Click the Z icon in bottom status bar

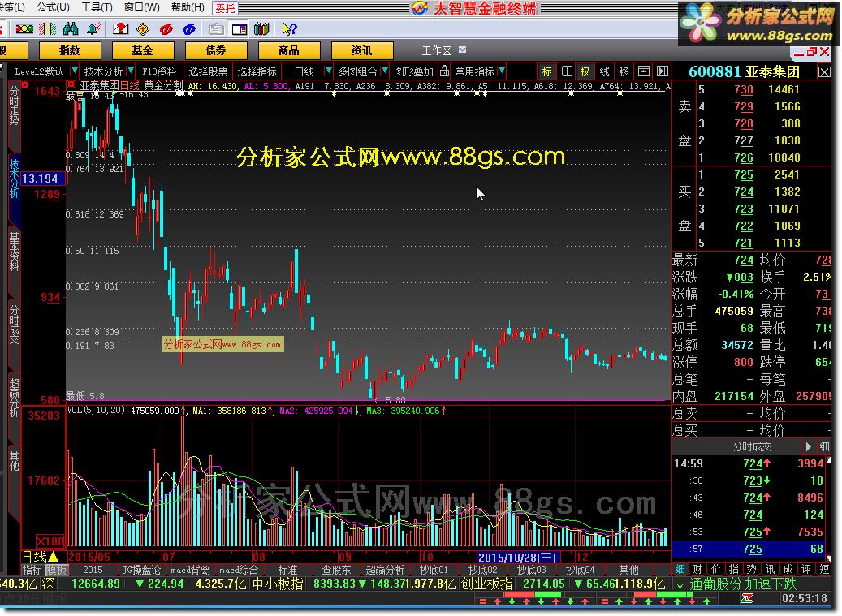coord(748,598)
